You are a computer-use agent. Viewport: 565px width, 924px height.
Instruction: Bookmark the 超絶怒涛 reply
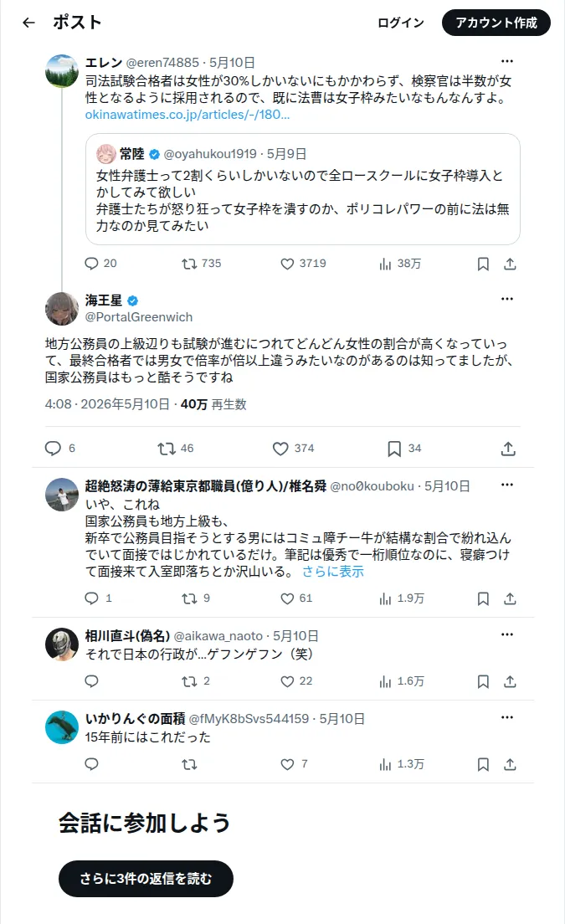click(483, 598)
